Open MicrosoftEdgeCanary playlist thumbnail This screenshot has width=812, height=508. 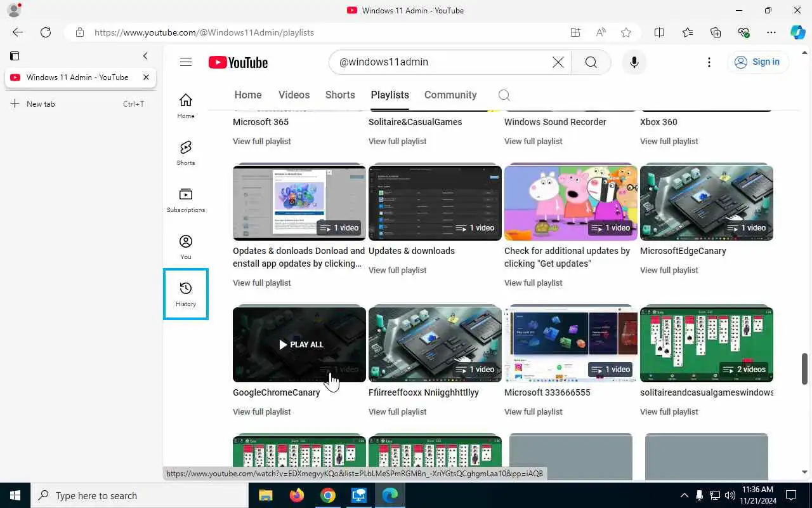coord(707,203)
